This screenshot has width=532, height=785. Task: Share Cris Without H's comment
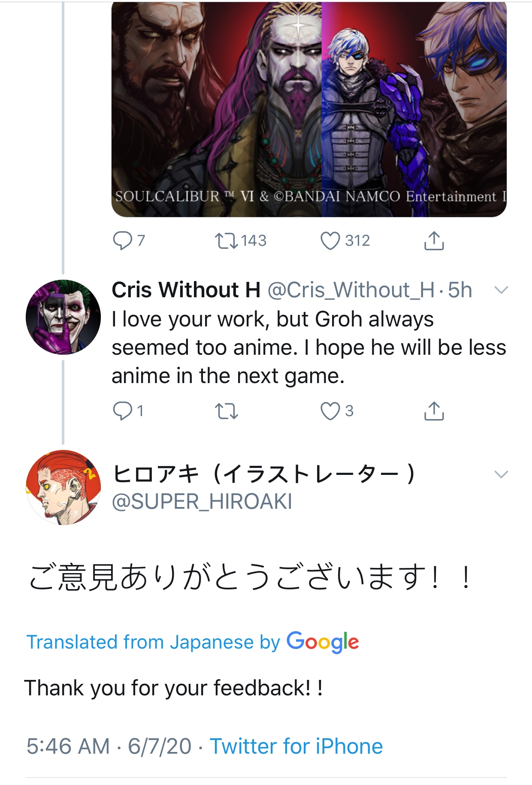pyautogui.click(x=434, y=411)
